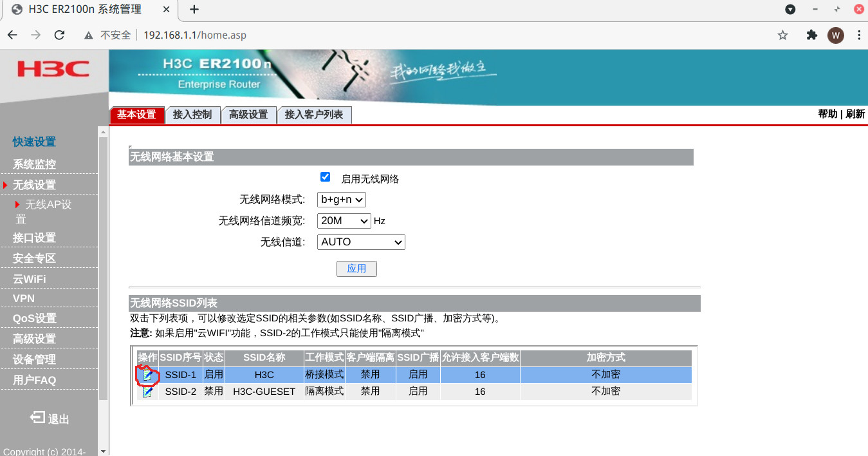Viewport: 868px width, 456px height.
Task: Click the browser forward arrow
Action: tap(36, 35)
